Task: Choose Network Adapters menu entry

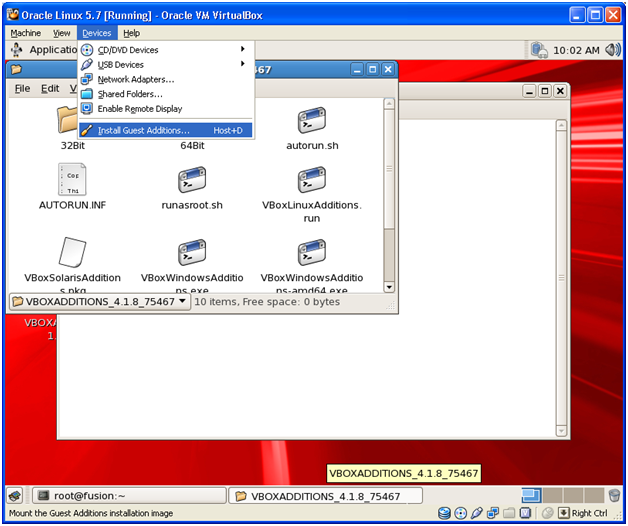Action: pos(165,79)
